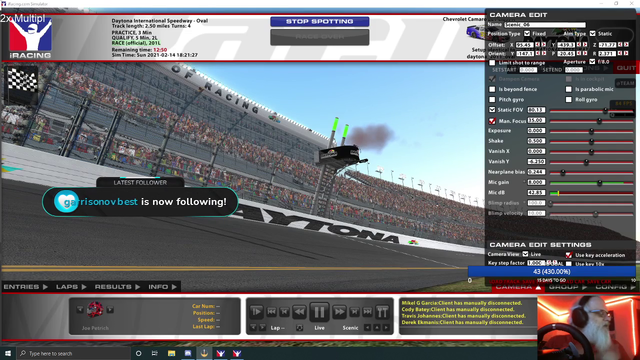
Task: Decrease Offset Y with left arrow
Action: pos(579,44)
